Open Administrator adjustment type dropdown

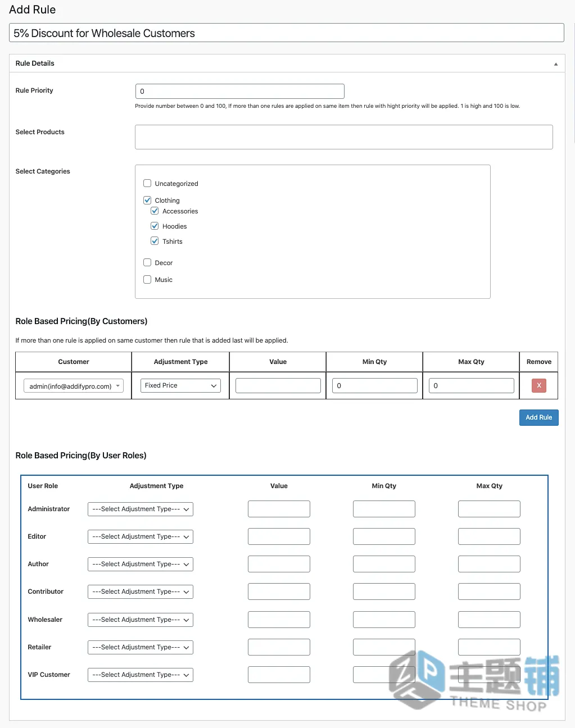141,509
